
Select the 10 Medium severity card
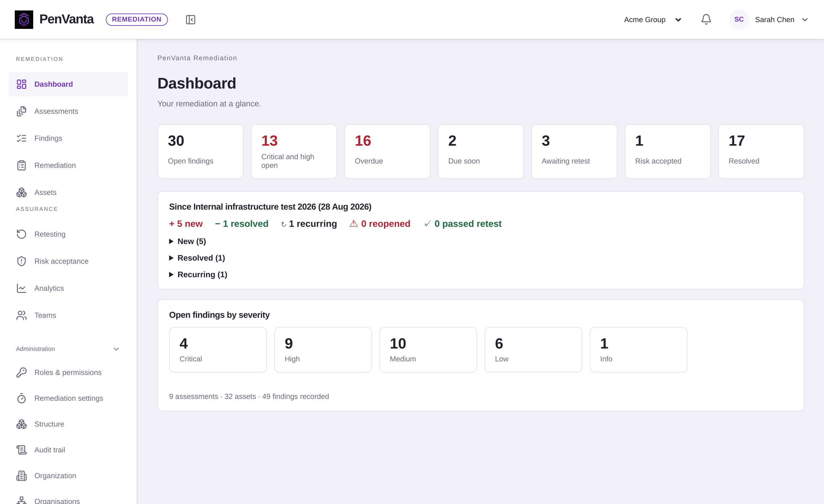click(428, 350)
